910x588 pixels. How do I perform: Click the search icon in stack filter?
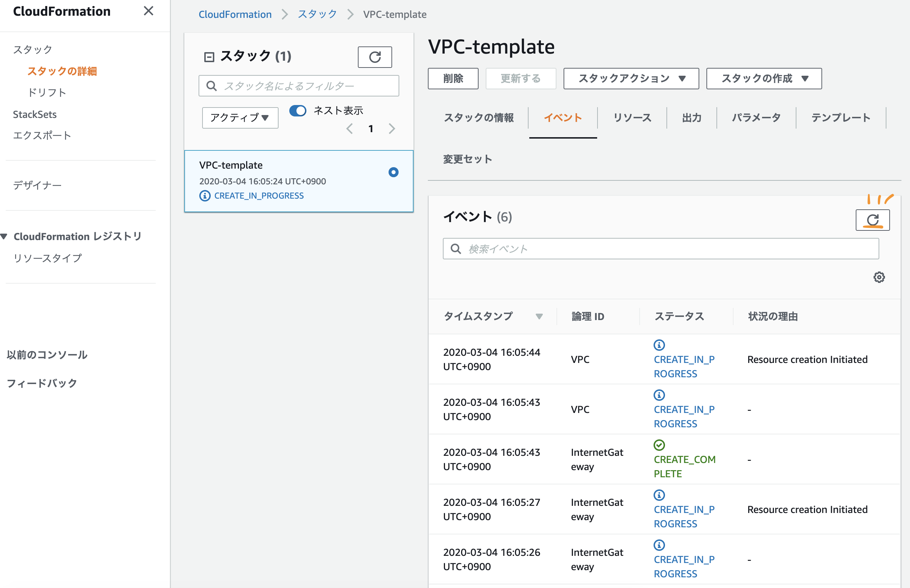211,86
